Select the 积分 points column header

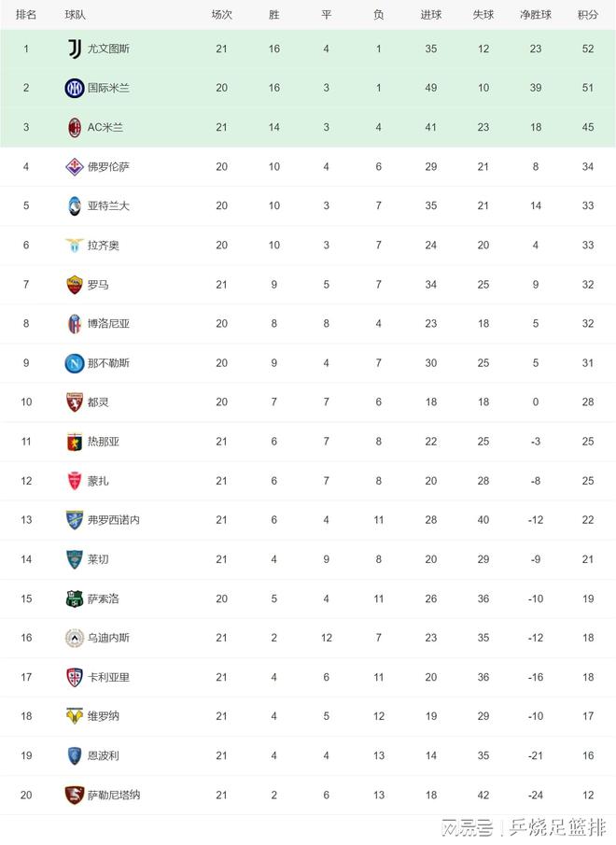587,15
